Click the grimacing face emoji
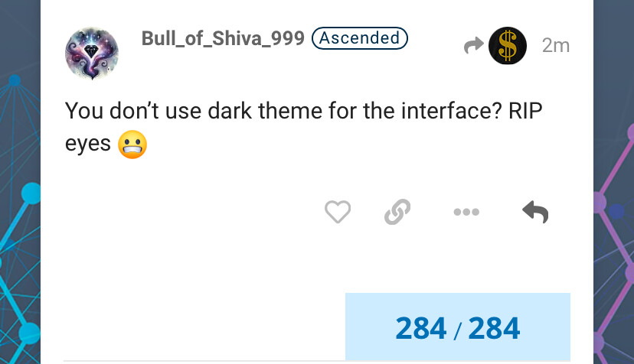 (x=132, y=145)
